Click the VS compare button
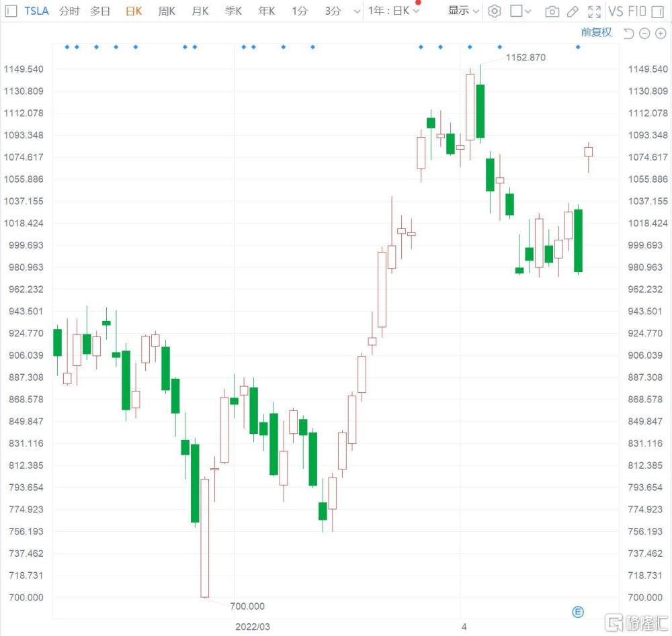 [x=615, y=11]
